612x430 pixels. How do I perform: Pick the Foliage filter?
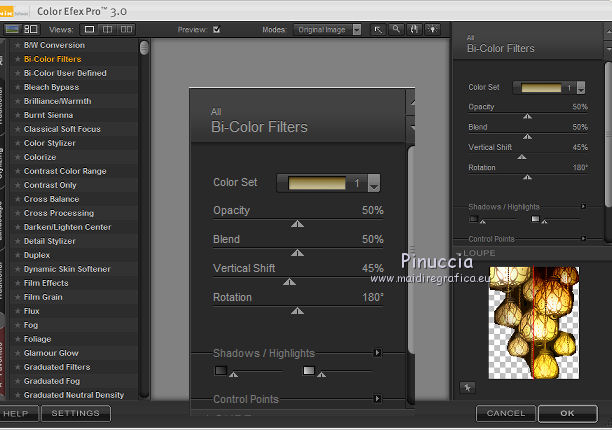point(37,339)
